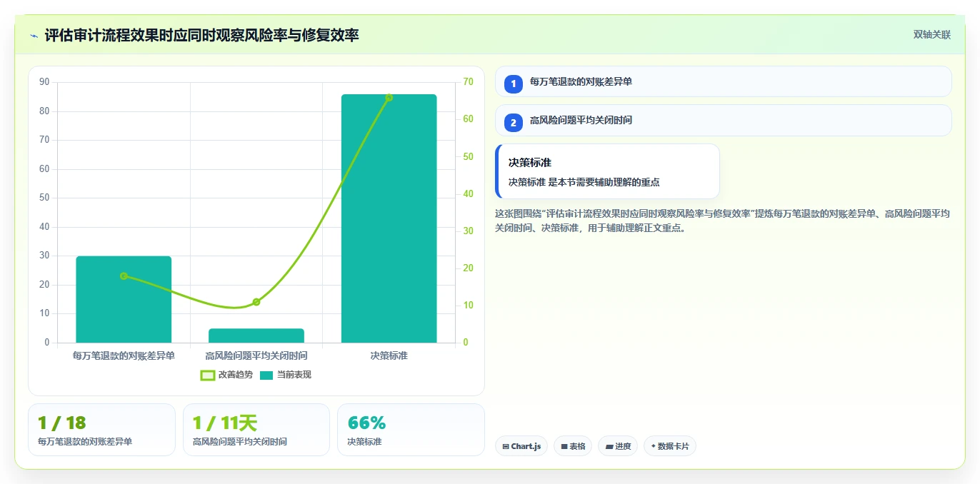Select list item 每万笔退款的对账差异单
Viewport: 980px width, 484px height.
point(723,81)
